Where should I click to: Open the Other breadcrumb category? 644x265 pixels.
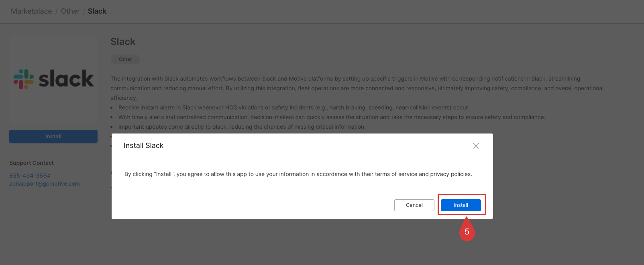pyautogui.click(x=70, y=11)
